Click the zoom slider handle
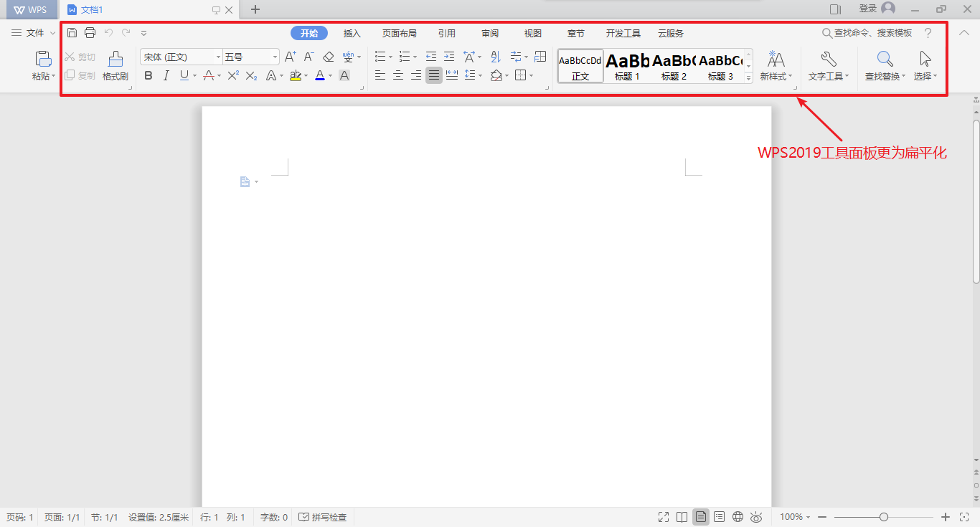This screenshot has width=980, height=527. click(x=884, y=517)
